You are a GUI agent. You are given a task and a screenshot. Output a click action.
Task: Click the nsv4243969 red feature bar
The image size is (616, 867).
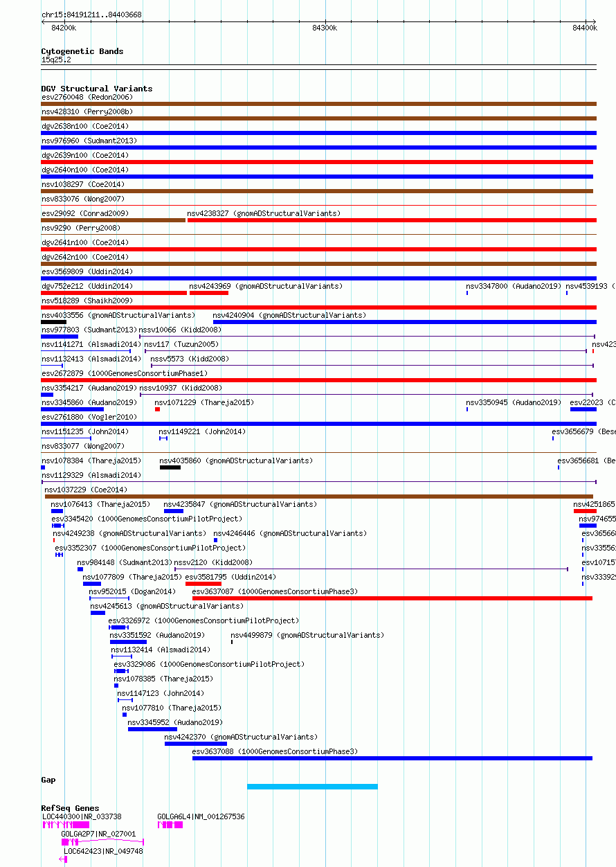209,293
